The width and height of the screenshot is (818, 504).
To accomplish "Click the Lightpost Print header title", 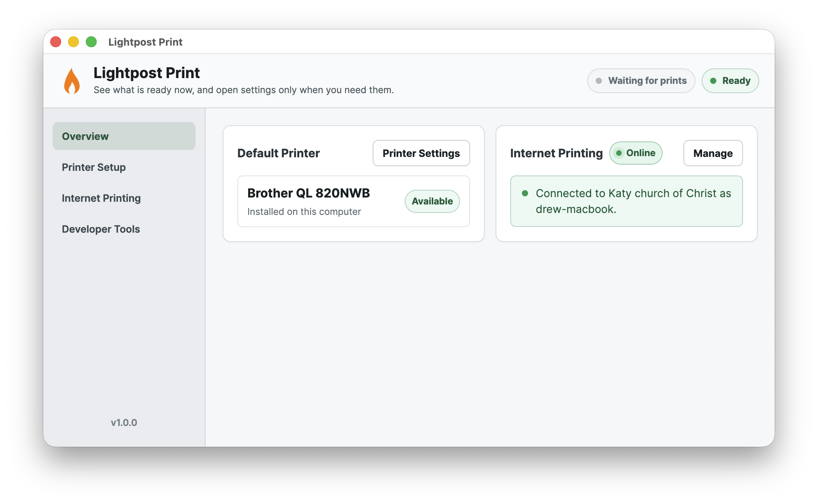I will (x=147, y=73).
